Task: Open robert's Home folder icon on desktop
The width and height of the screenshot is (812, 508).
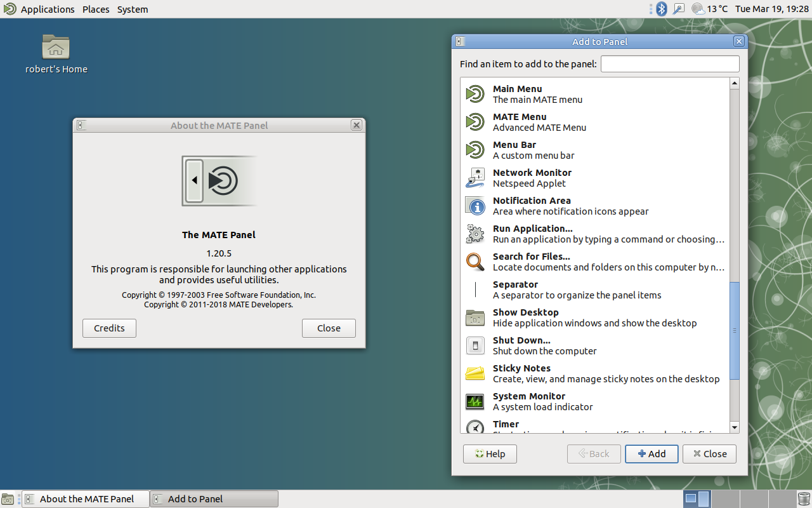Action: click(56, 47)
